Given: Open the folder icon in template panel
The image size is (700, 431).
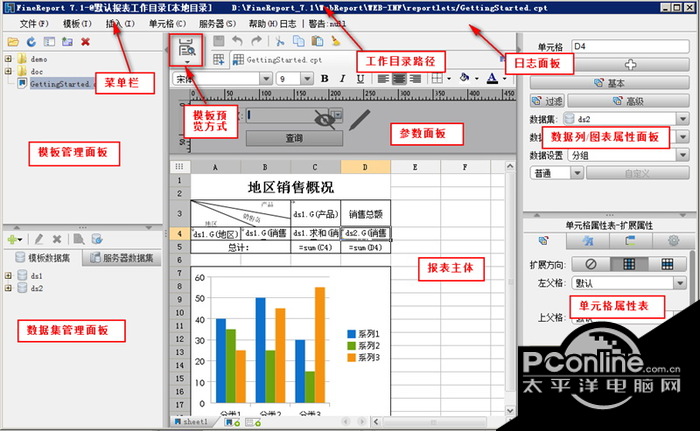Looking at the screenshot, I should 13,42.
